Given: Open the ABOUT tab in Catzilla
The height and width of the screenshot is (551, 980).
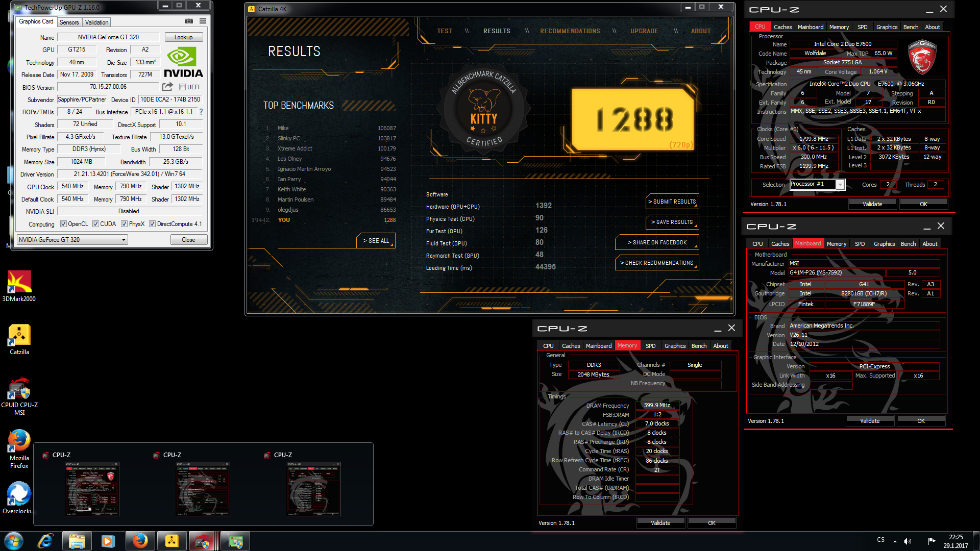Looking at the screenshot, I should coord(701,31).
